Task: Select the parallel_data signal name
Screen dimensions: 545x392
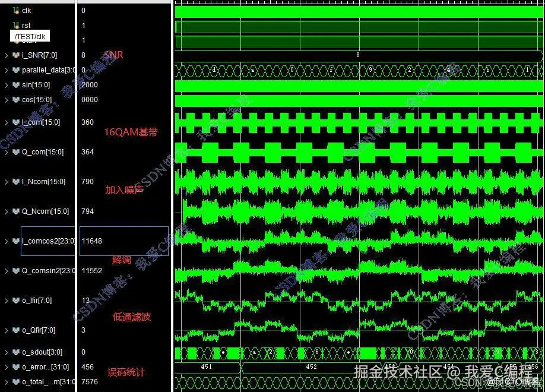Action: point(48,70)
